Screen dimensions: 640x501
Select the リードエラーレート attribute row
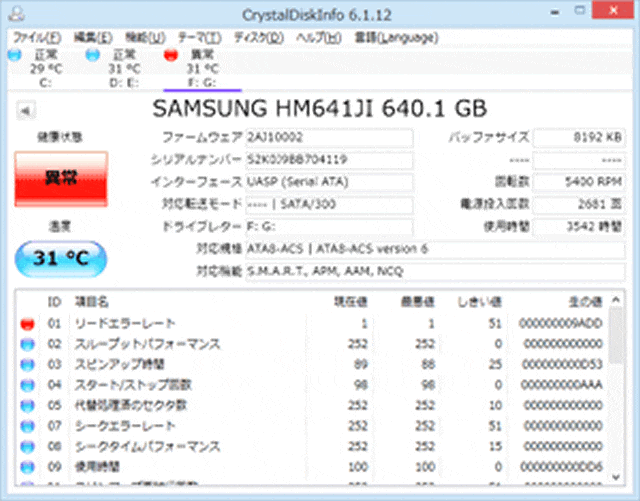click(x=312, y=324)
